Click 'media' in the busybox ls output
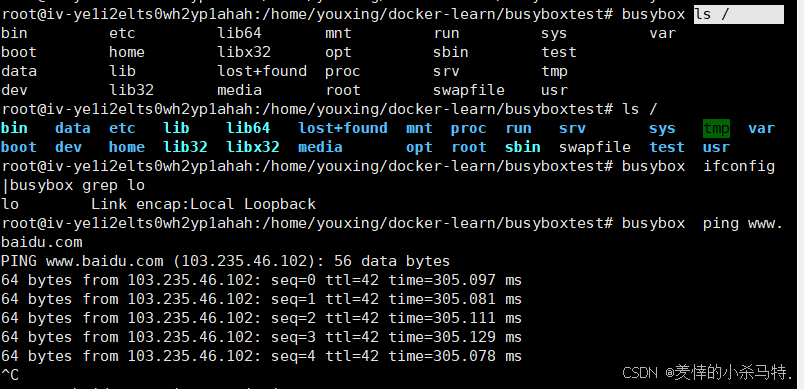Screen dimensions: 804x389 click(239, 91)
